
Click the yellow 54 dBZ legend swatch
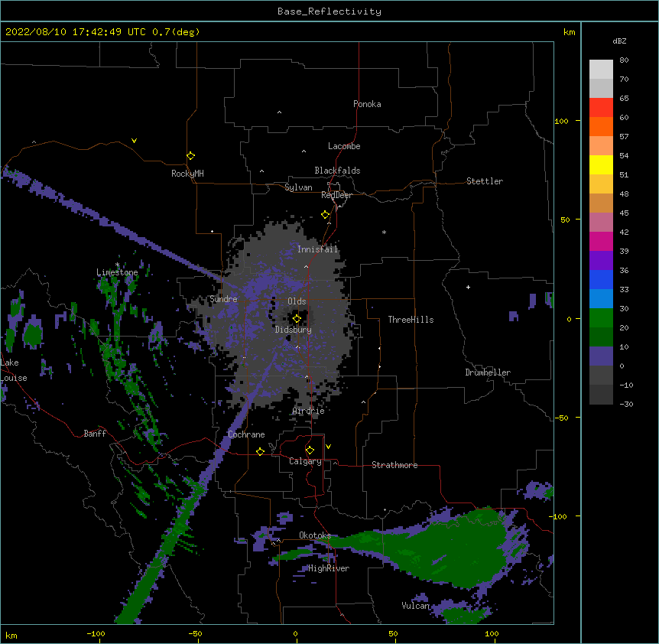601,164
